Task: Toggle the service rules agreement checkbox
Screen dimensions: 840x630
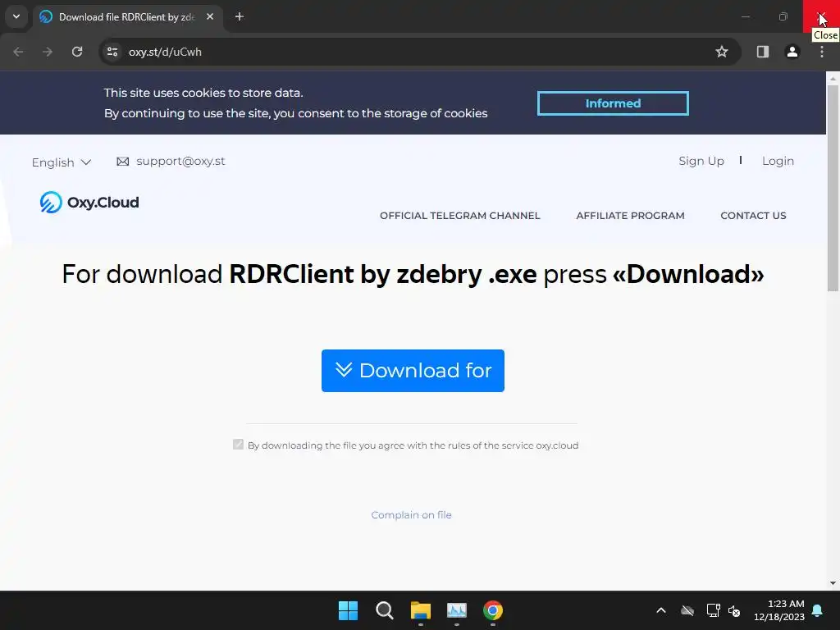Action: pyautogui.click(x=239, y=445)
